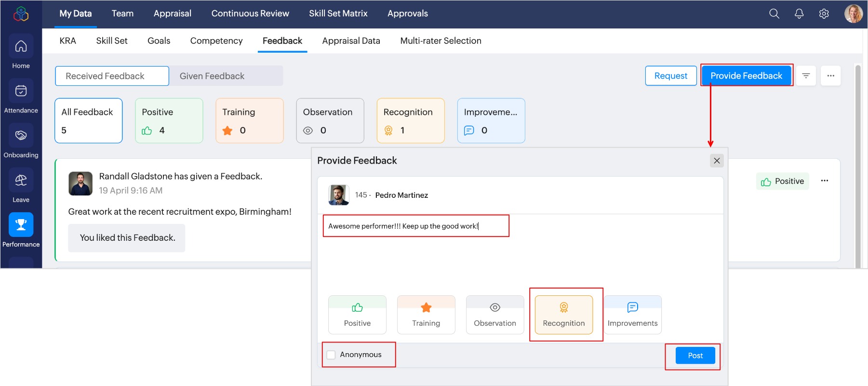868x386 pixels.
Task: Open the Continuous Review menu
Action: pyautogui.click(x=250, y=14)
